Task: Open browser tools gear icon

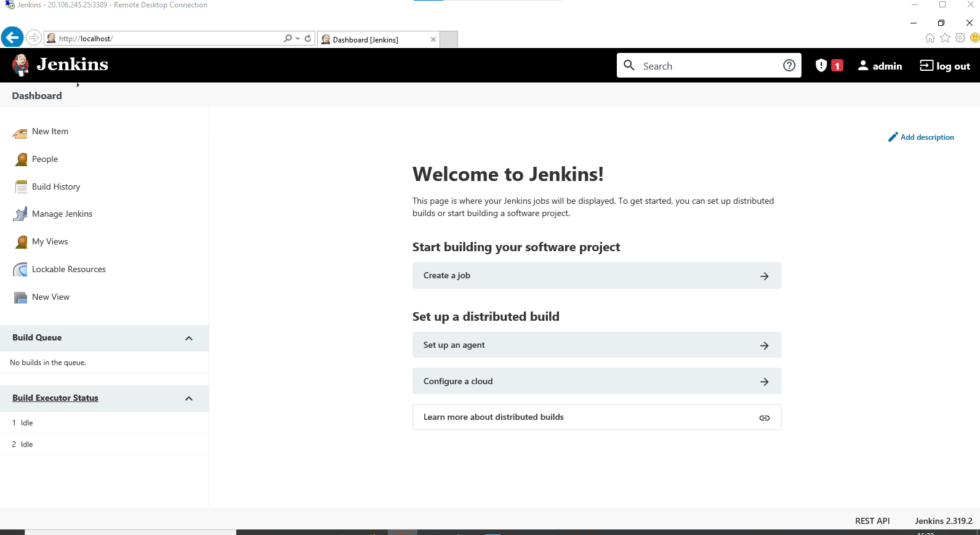Action: pyautogui.click(x=960, y=38)
